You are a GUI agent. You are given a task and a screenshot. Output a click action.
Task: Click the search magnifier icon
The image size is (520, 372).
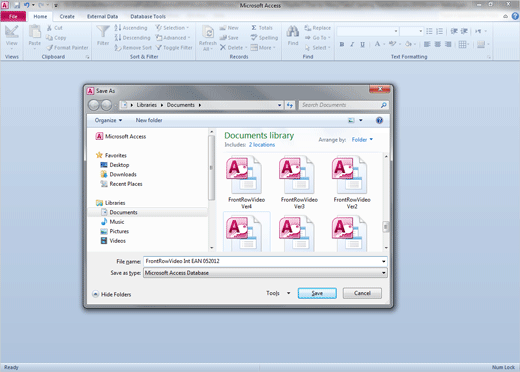[x=384, y=105]
